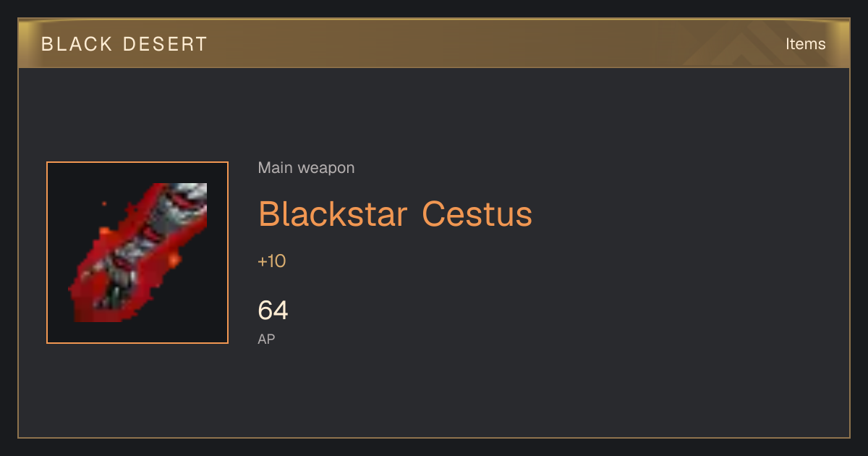Click the Main weapon category label
This screenshot has height=456, width=868.
click(306, 168)
